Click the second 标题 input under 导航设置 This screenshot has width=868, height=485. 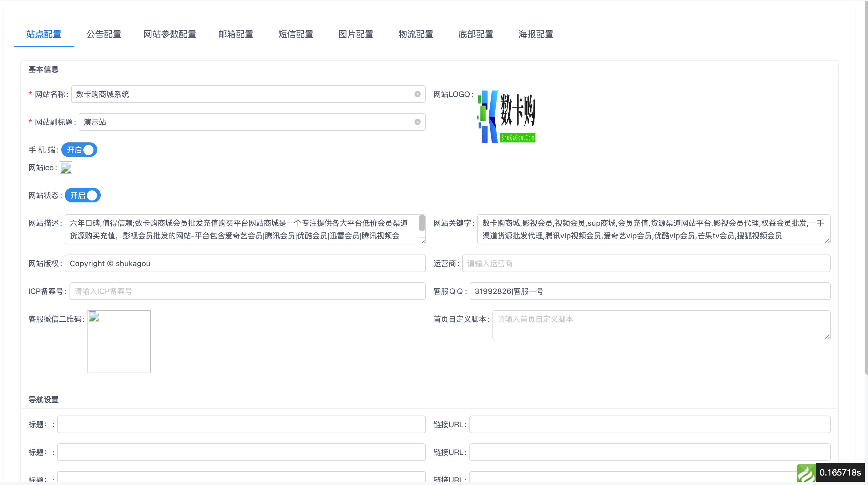click(241, 452)
